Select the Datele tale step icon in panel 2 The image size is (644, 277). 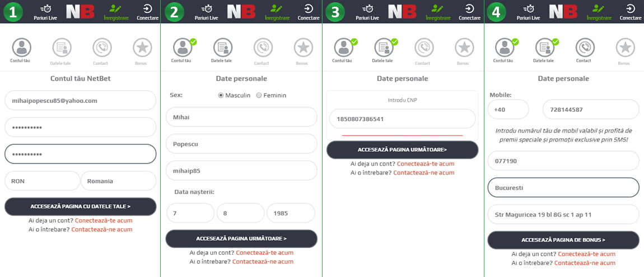tap(223, 48)
